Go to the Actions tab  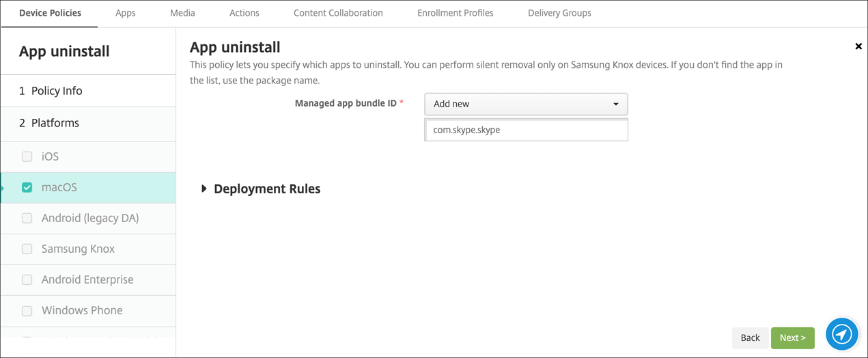pyautogui.click(x=244, y=13)
